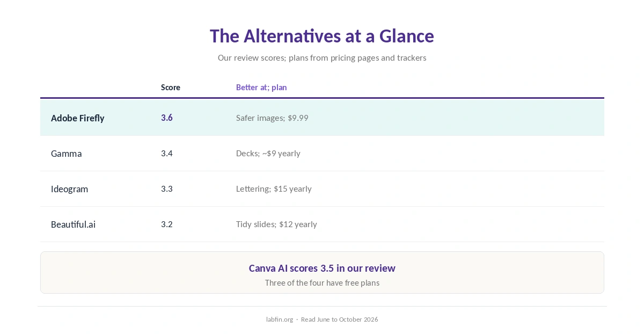Select the 'Adobe Firefly' row name

click(78, 118)
